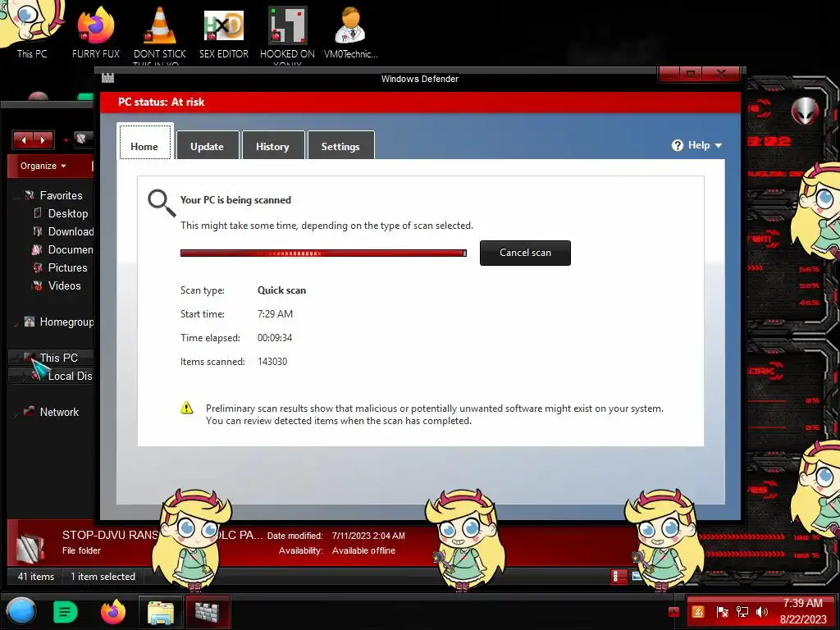Click the scan progress bar
This screenshot has width=840, height=630.
(x=323, y=253)
